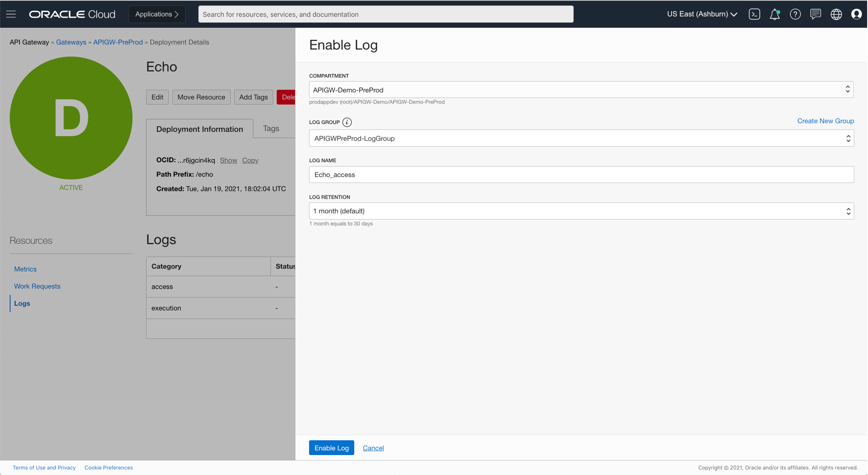Open the feedback chat icon
This screenshot has width=868, height=475.
[x=816, y=14]
